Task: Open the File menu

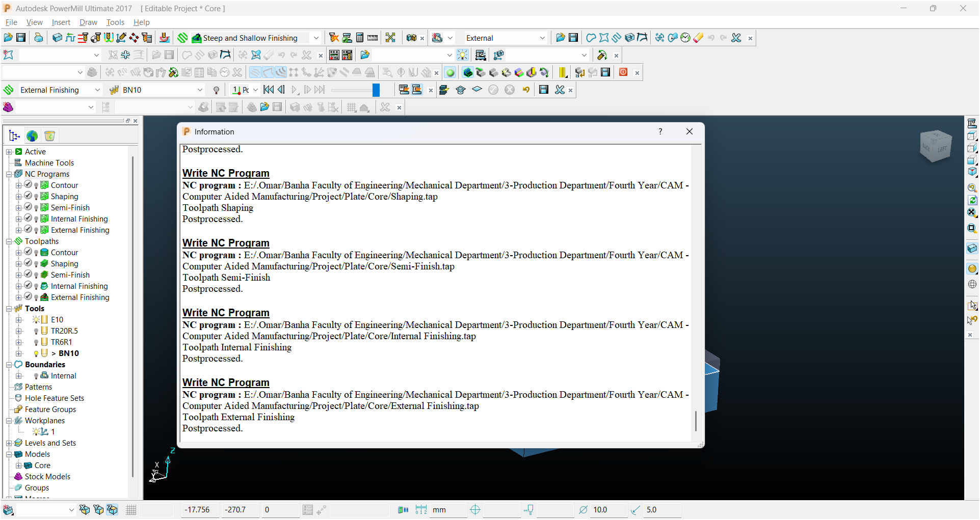Action: (11, 22)
